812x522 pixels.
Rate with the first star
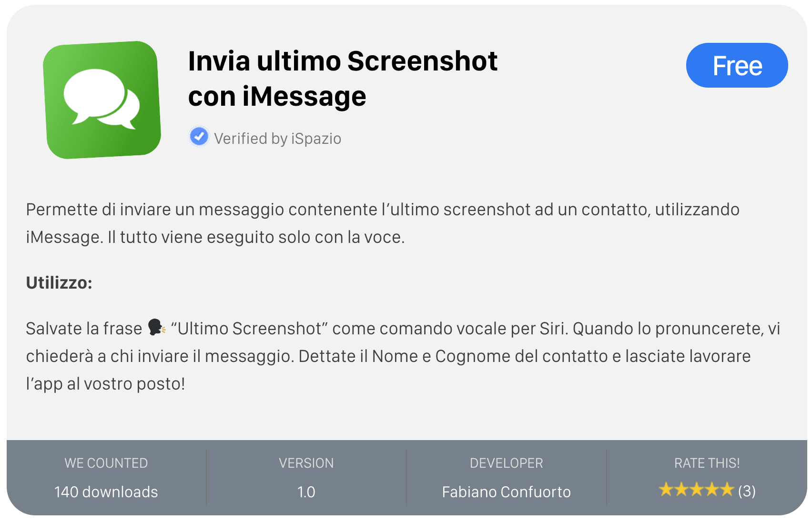click(x=666, y=489)
